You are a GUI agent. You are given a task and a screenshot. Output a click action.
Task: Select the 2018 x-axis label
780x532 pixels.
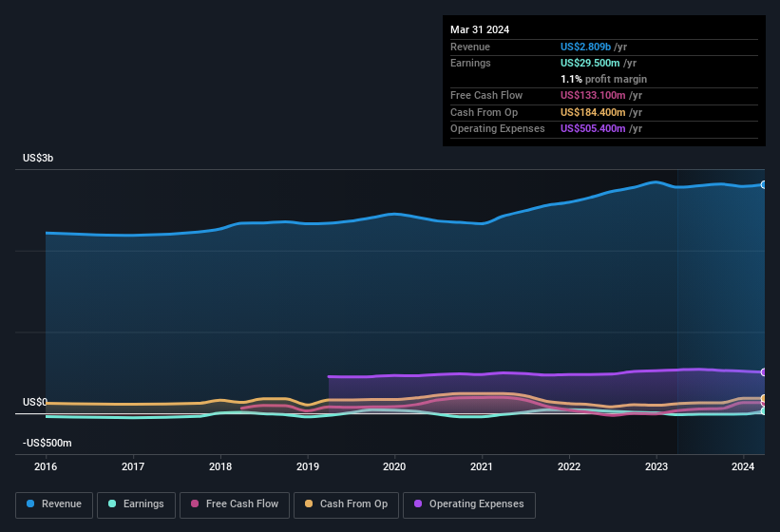tap(220, 466)
